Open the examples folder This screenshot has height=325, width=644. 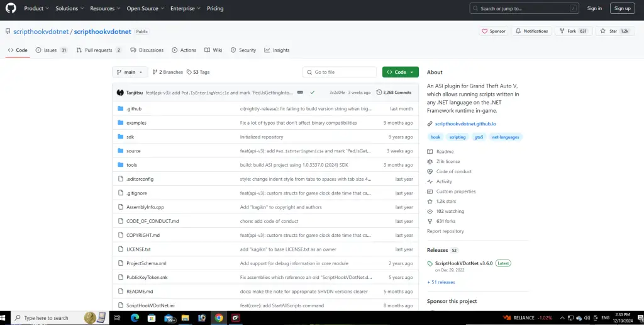click(x=136, y=123)
